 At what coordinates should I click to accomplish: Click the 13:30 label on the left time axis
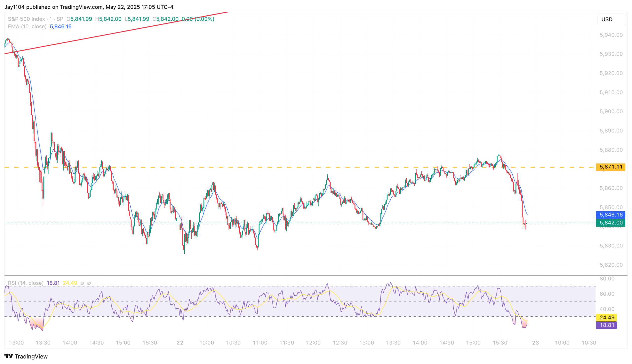click(x=43, y=343)
